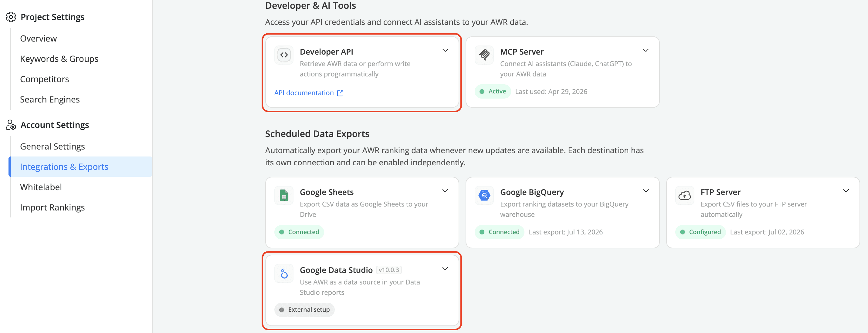Expand the Developer API card chevron
The height and width of the screenshot is (333, 868).
445,51
